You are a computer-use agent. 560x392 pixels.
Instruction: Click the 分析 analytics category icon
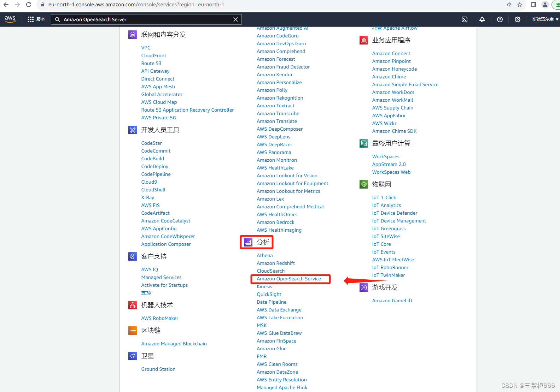(x=248, y=242)
